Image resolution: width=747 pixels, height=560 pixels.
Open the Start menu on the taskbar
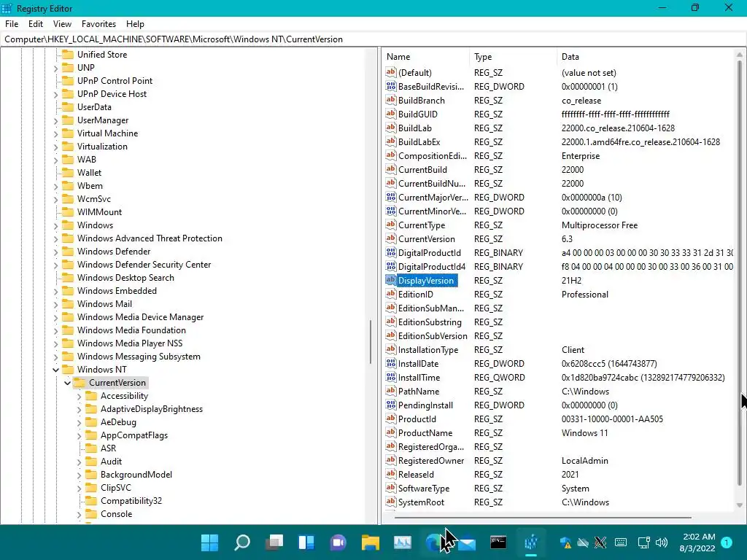click(209, 542)
